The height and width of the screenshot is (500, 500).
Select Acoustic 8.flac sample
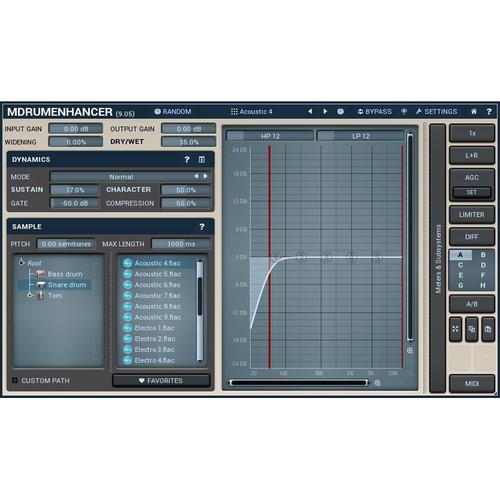click(x=158, y=306)
